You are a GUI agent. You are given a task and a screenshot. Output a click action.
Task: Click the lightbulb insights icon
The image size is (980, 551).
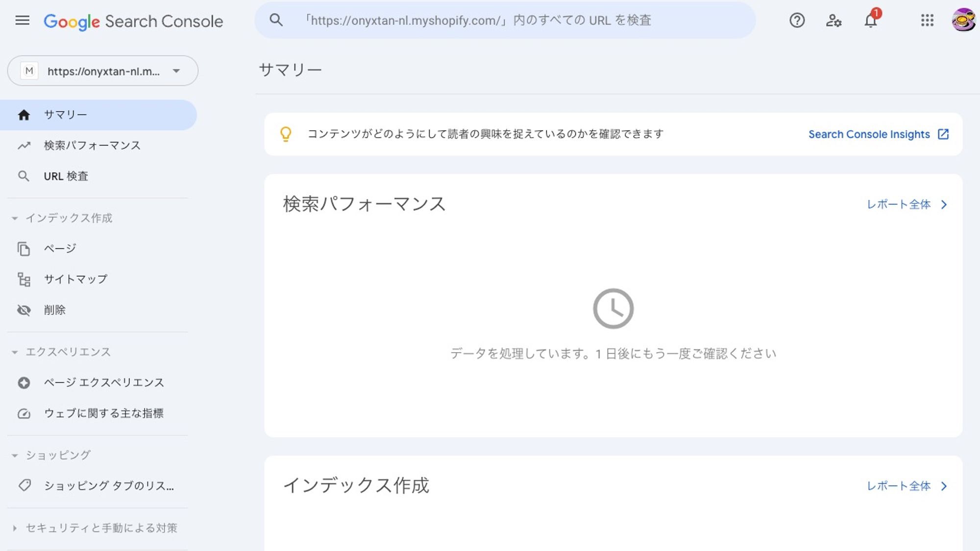tap(286, 134)
